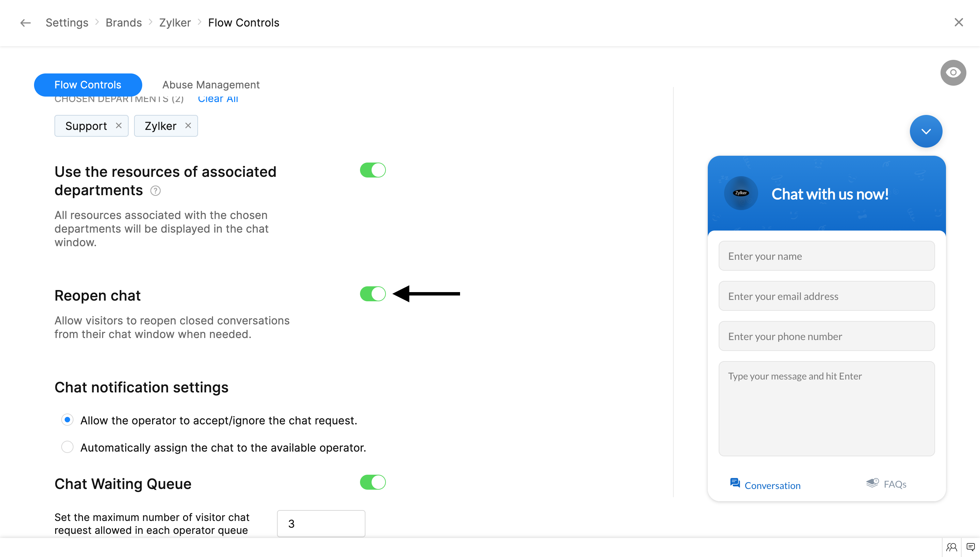Click the Enter your email address field
This screenshot has height=557, width=980.
point(827,296)
